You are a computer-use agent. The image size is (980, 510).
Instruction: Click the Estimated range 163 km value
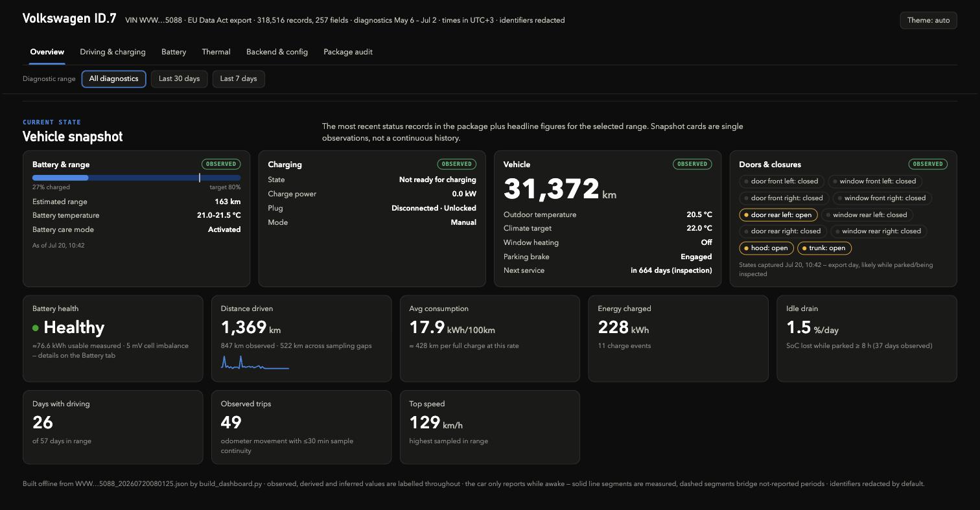pos(227,202)
